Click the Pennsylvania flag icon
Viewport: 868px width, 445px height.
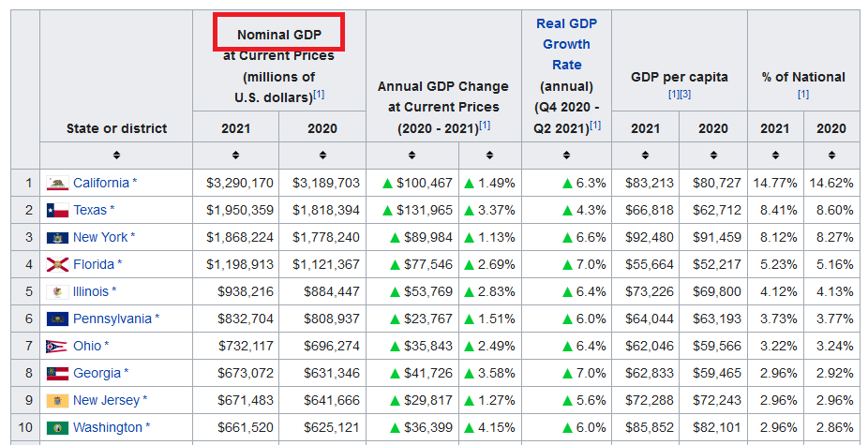(57, 319)
